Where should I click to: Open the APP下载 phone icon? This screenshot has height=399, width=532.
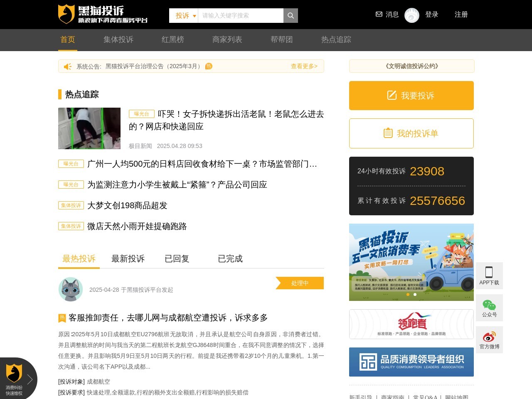click(489, 272)
